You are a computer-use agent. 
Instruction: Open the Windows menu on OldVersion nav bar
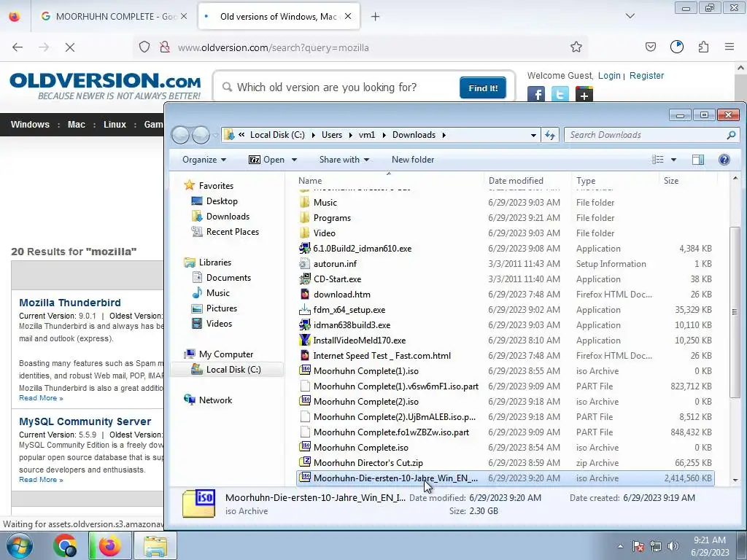[x=30, y=124]
